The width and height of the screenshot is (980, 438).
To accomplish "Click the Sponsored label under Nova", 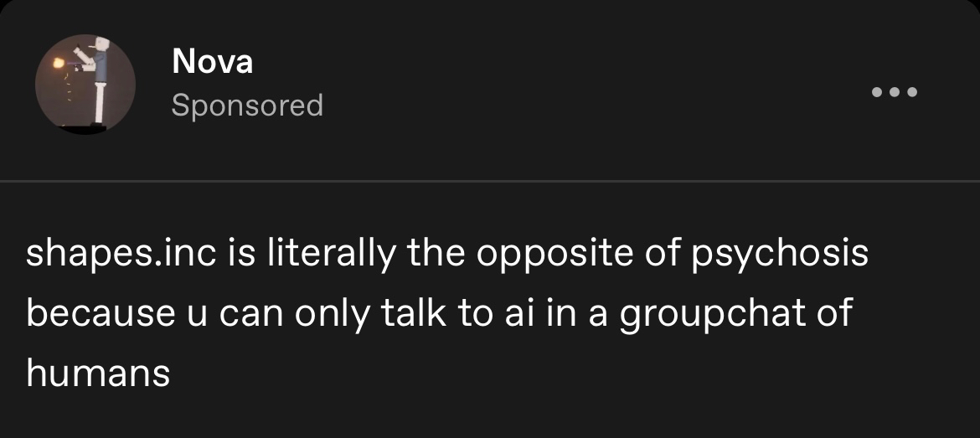I will pos(247,106).
